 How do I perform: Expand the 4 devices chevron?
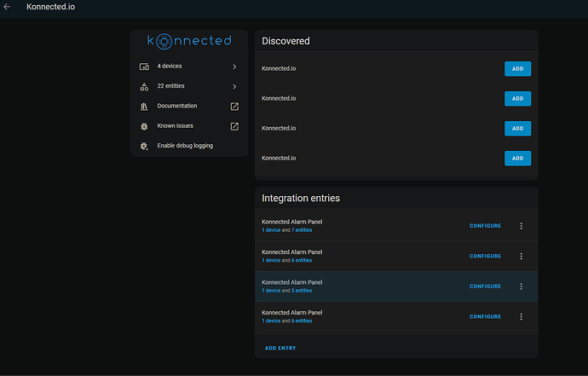click(234, 67)
